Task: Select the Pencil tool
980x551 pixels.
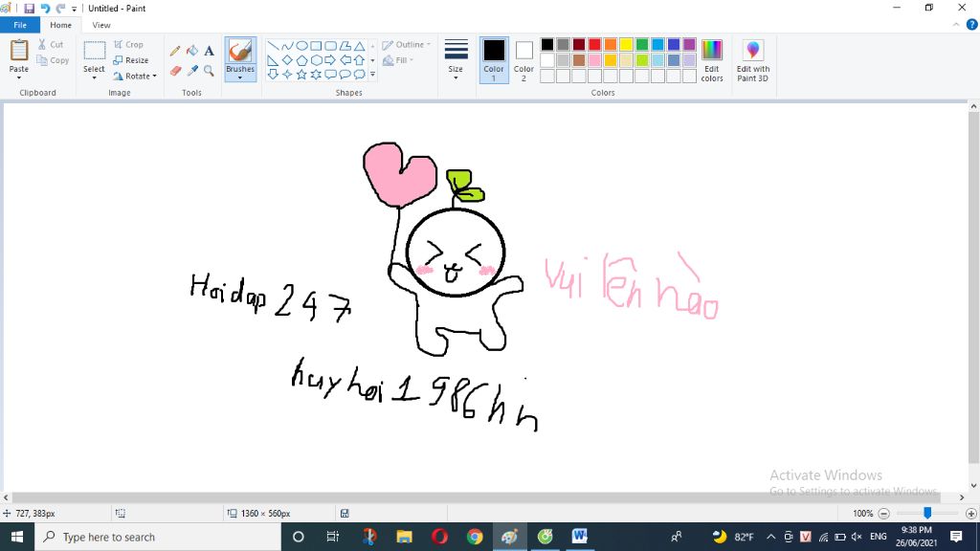Action: (x=175, y=52)
